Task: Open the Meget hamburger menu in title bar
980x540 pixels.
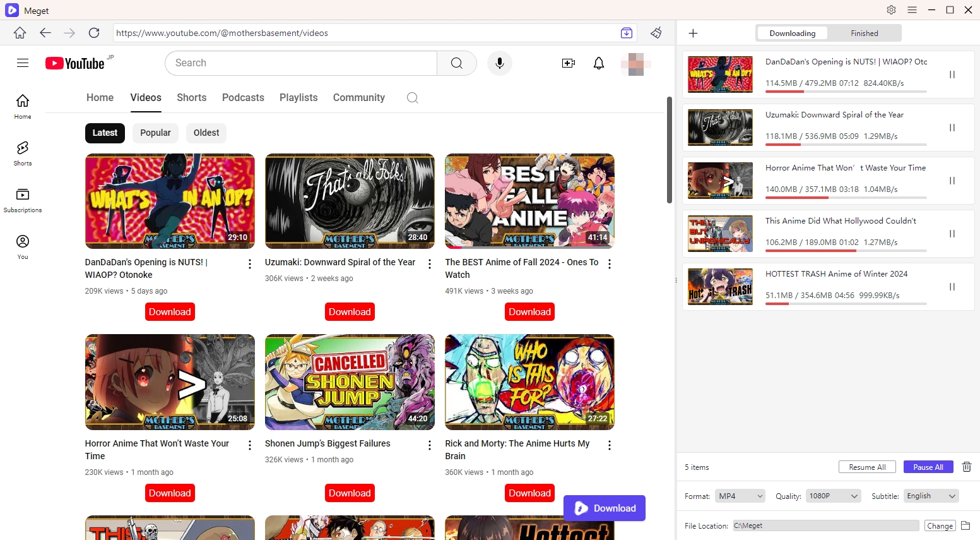Action: point(912,10)
